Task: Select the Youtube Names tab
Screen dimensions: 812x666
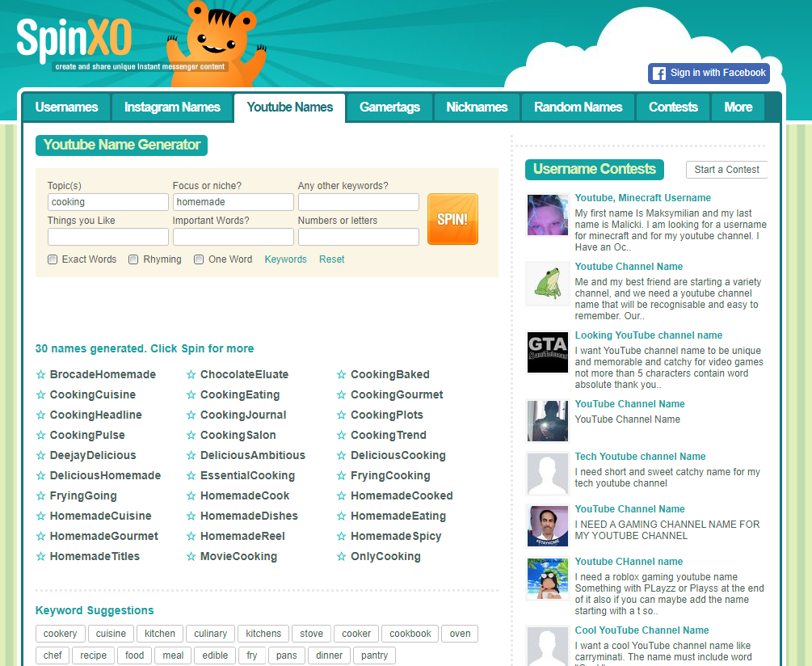Action: coord(289,107)
